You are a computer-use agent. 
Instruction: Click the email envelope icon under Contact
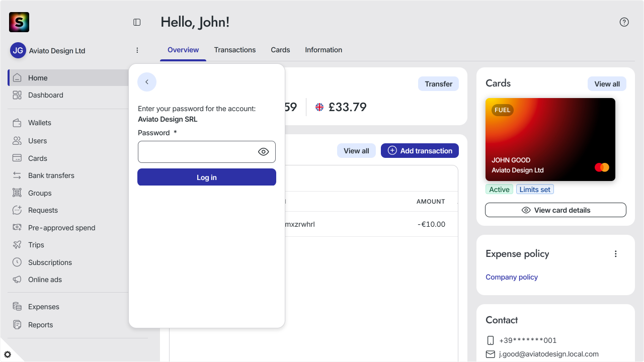491,354
